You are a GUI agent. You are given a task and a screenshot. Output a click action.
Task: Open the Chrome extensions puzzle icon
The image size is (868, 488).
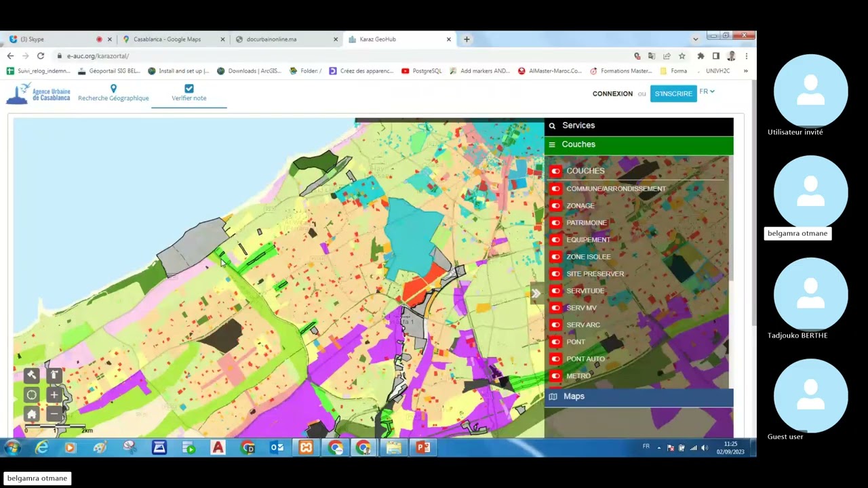coord(701,56)
